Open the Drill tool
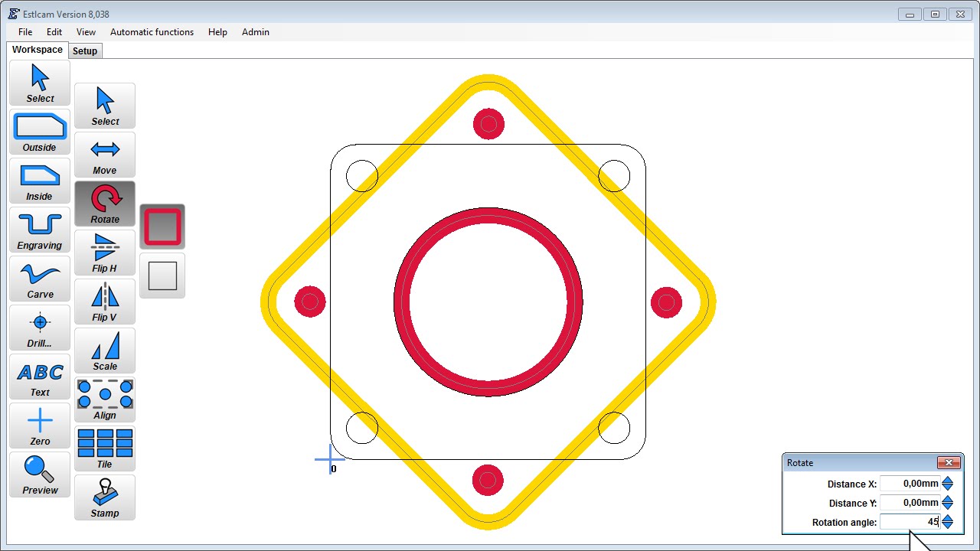The image size is (980, 551). point(40,328)
